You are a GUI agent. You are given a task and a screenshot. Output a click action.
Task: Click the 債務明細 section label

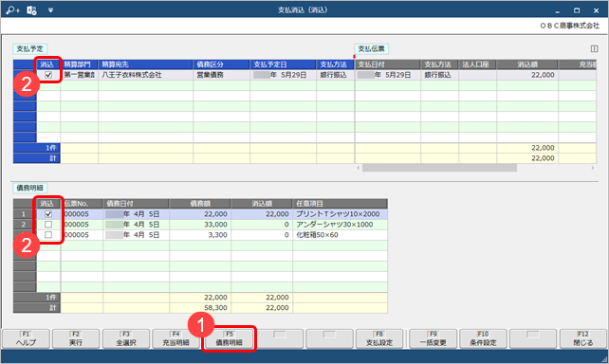[30, 188]
